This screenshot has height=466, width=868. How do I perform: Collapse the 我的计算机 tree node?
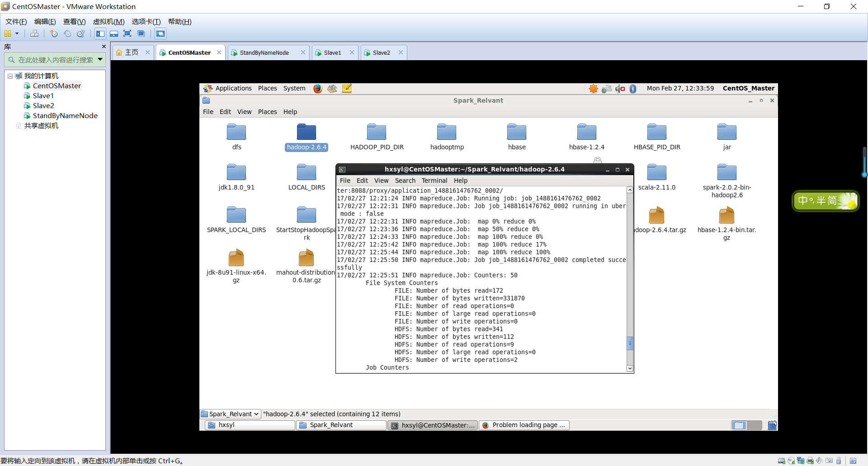point(10,76)
